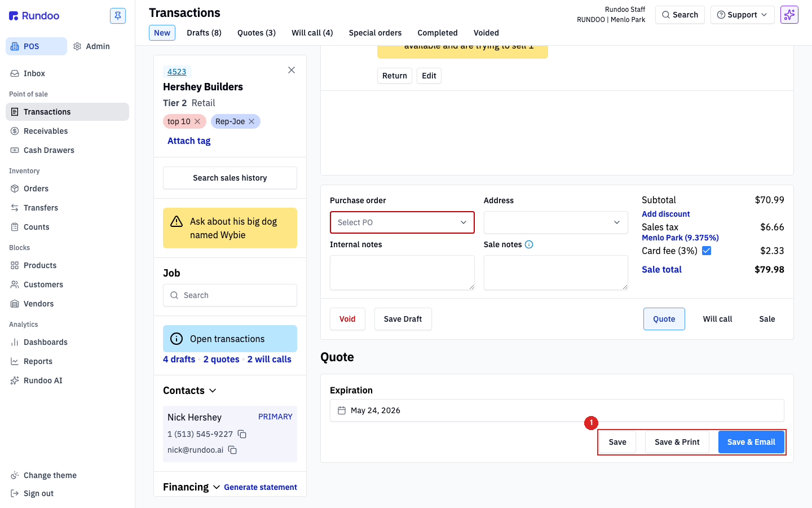Open the Voided tab
This screenshot has width=812, height=508.
(486, 33)
